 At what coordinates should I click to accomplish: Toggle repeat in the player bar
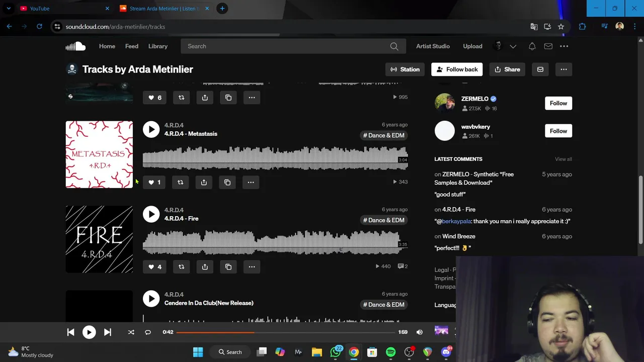click(x=148, y=332)
